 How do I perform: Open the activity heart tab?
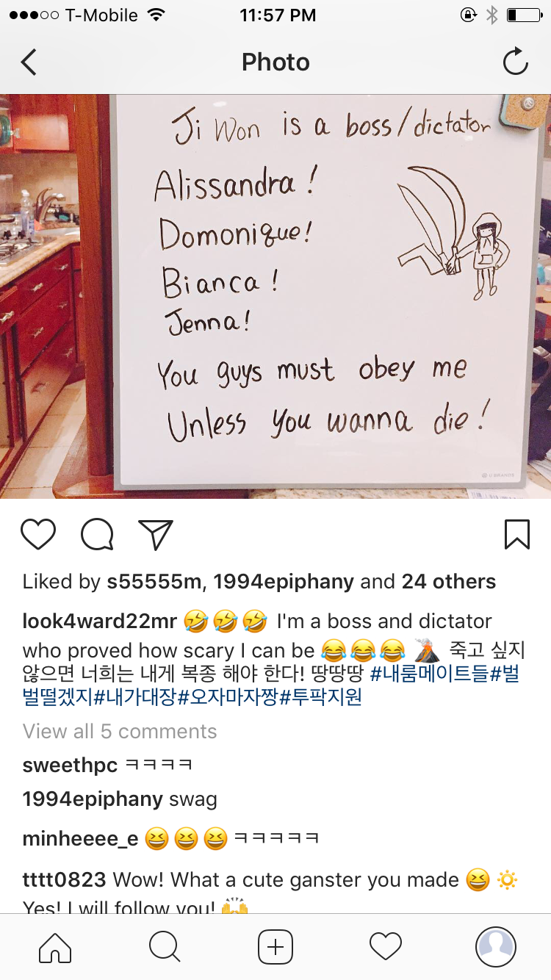pos(386,946)
